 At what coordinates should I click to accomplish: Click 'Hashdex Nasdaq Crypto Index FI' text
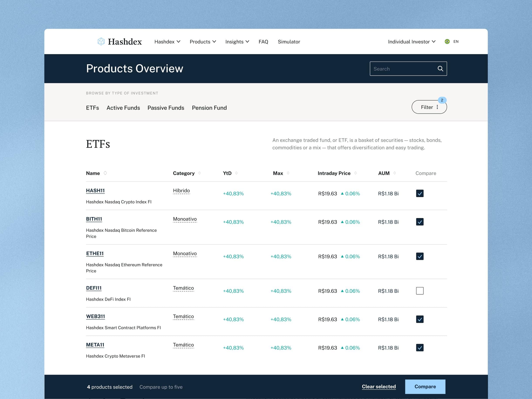(119, 202)
